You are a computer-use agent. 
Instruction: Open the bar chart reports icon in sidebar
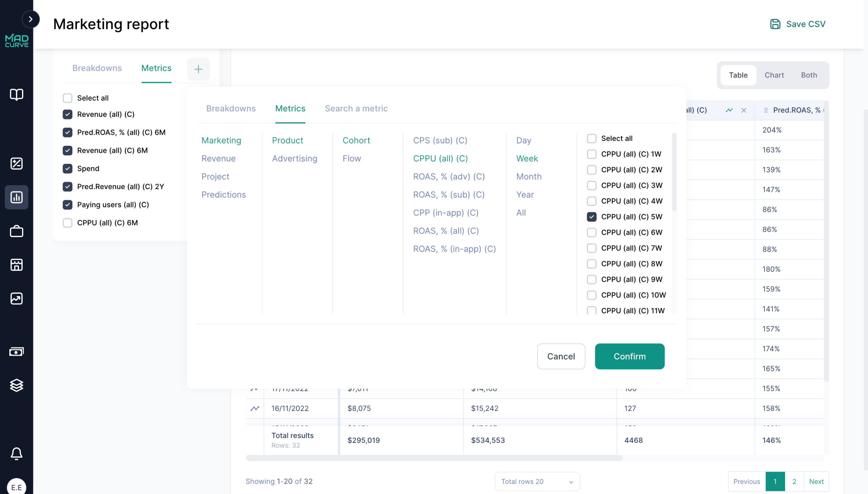(x=17, y=197)
